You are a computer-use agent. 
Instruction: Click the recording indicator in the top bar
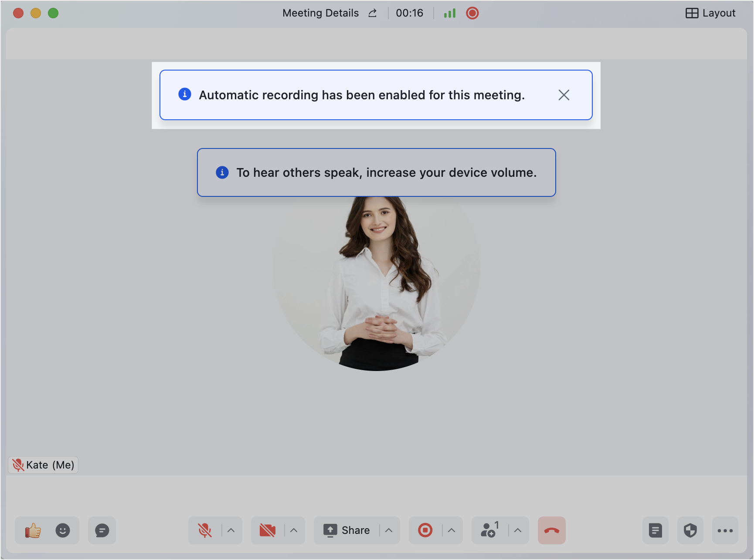click(472, 13)
